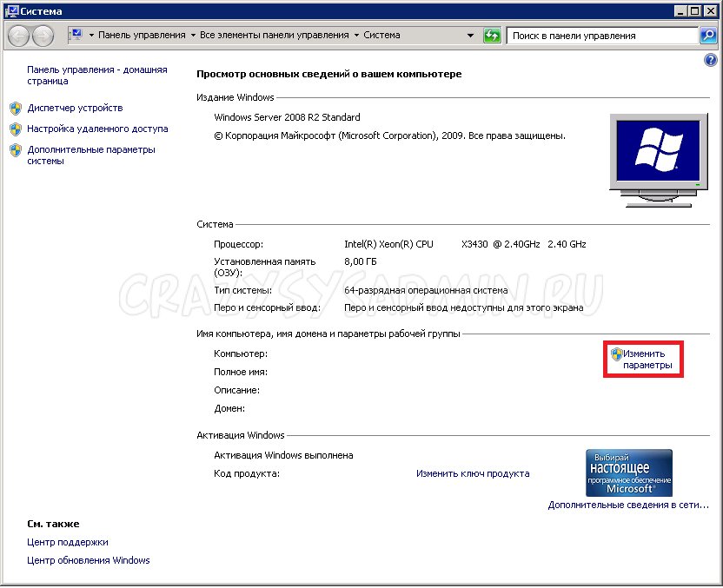Image resolution: width=723 pixels, height=588 pixels.
Task: Open Help via the blue question mark
Action: (710, 60)
